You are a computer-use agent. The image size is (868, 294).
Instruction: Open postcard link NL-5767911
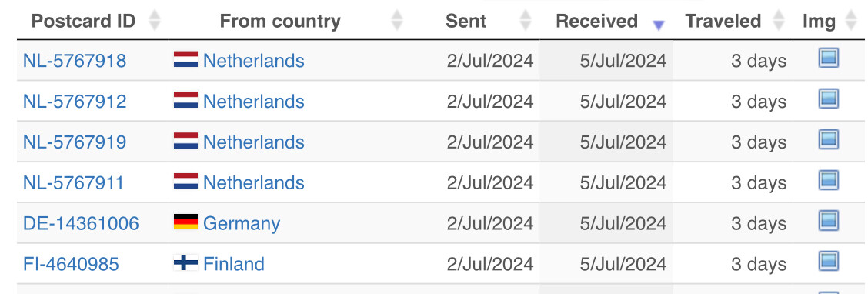pos(73,182)
